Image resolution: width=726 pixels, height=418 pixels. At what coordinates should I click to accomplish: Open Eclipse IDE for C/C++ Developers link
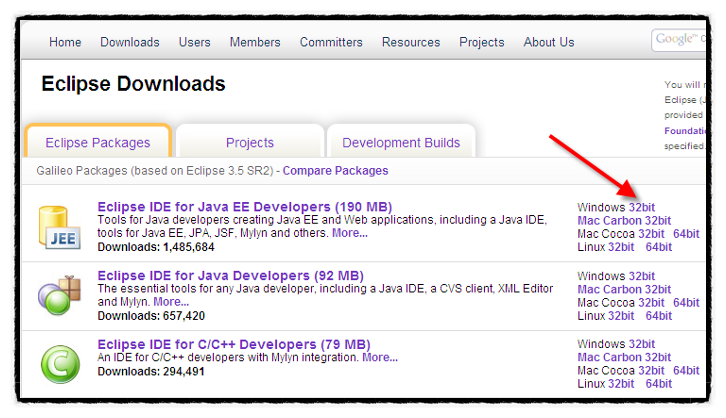[234, 344]
